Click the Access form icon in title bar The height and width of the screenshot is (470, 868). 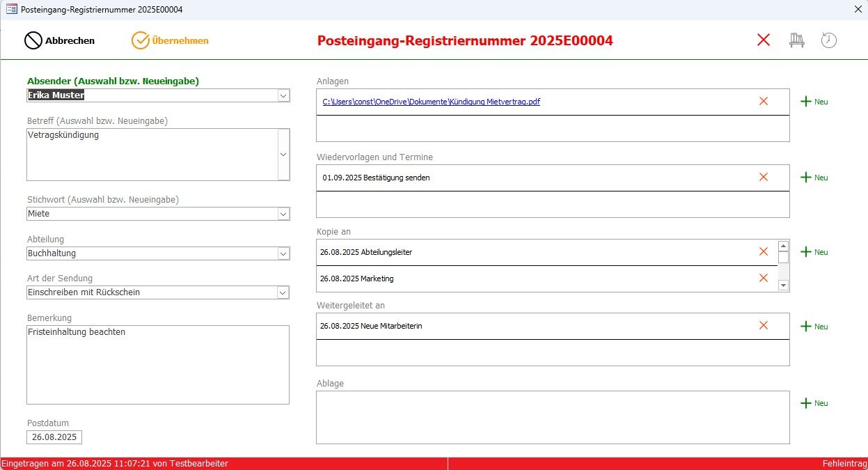(x=11, y=10)
